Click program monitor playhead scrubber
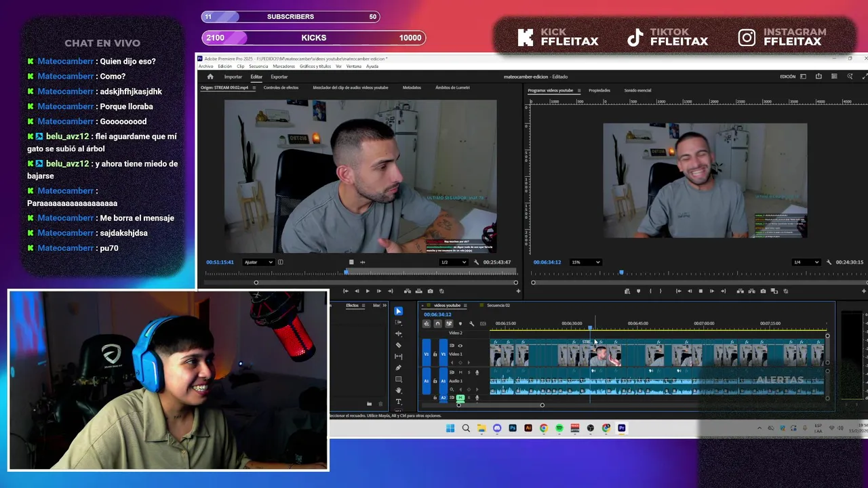The height and width of the screenshot is (488, 868). pos(621,272)
